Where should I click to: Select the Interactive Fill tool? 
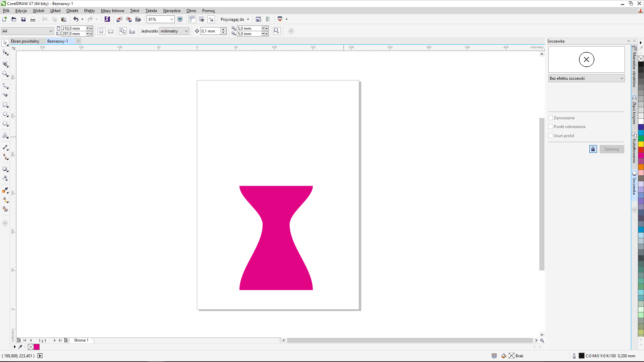pyautogui.click(x=5, y=200)
